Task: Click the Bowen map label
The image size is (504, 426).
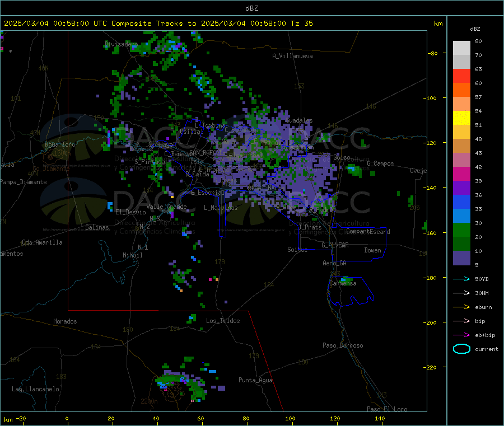Action: coord(372,250)
